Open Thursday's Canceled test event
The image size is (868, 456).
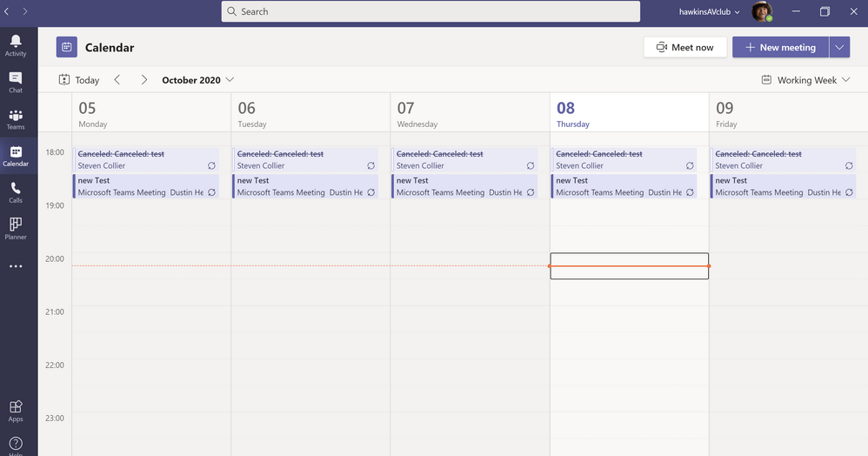tap(624, 159)
